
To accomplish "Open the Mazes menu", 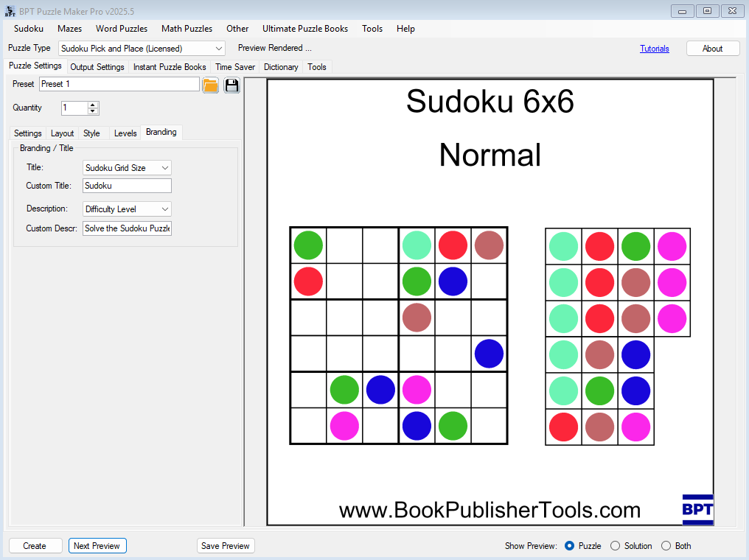I will pyautogui.click(x=69, y=29).
